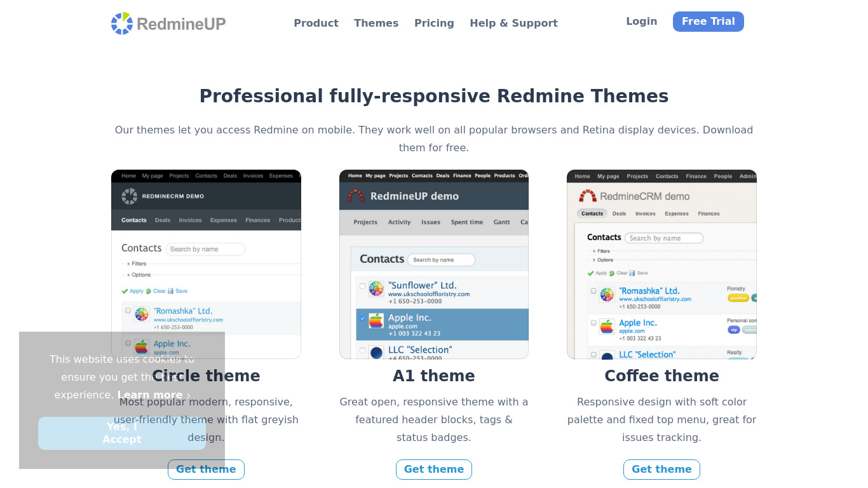Click the RedmineUP logo
868x488 pixels.
click(x=168, y=24)
